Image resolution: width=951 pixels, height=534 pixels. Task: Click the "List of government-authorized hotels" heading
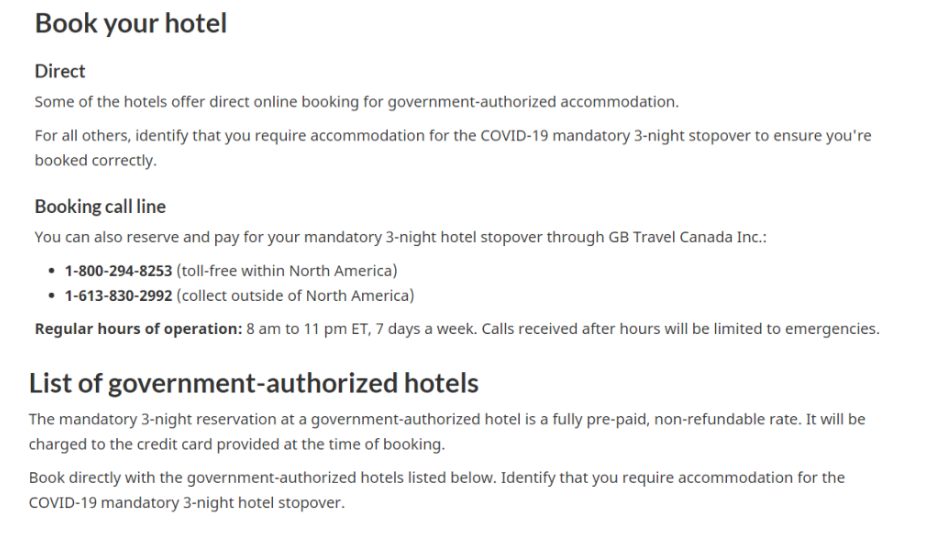tap(254, 384)
